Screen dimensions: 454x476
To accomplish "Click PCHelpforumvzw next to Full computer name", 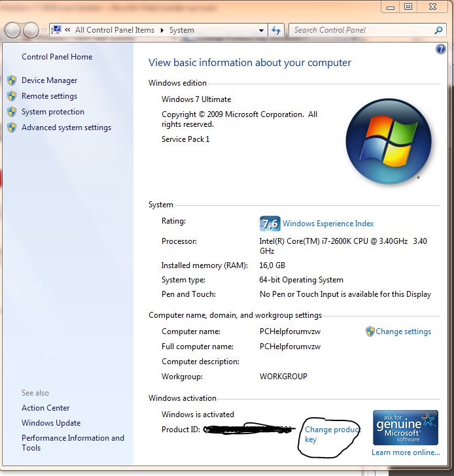I will pyautogui.click(x=290, y=347).
